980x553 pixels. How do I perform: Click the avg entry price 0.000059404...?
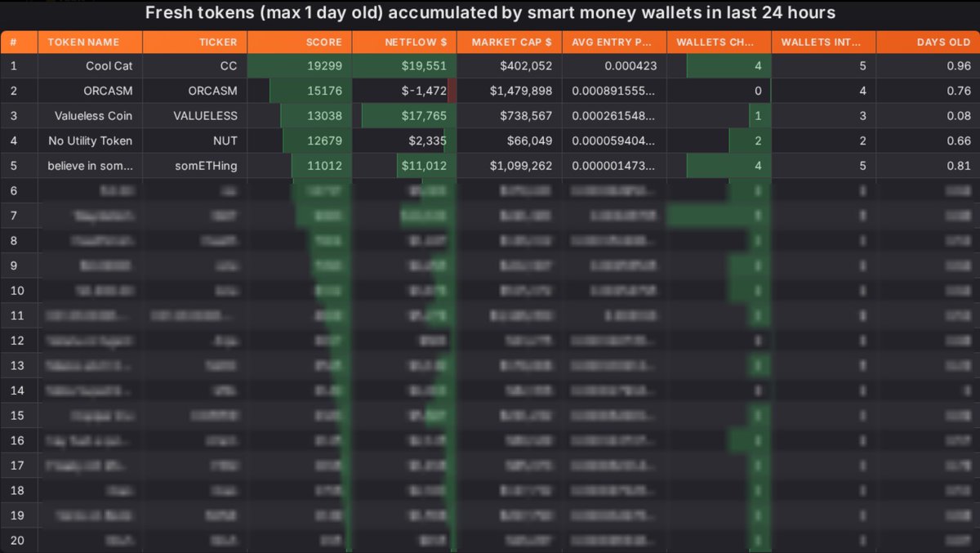[613, 140]
